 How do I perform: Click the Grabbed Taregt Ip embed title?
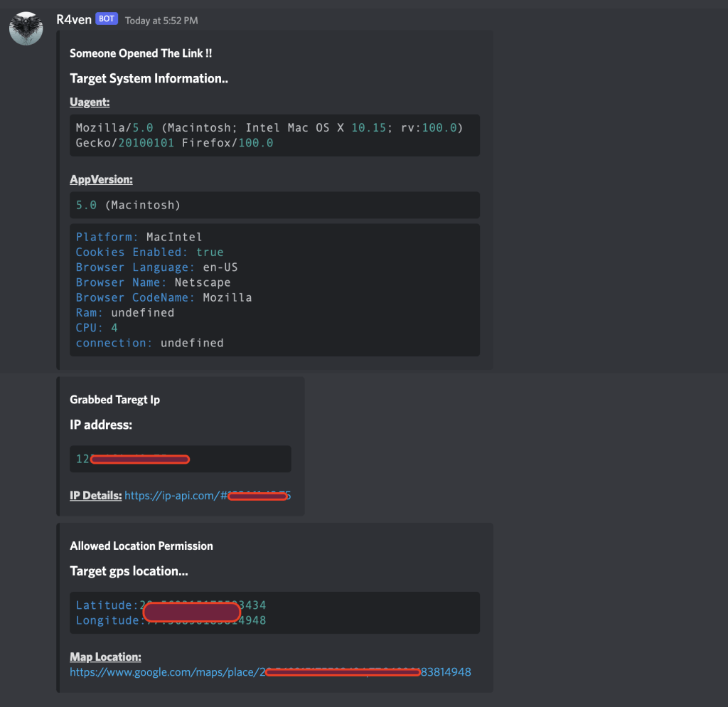pos(114,400)
